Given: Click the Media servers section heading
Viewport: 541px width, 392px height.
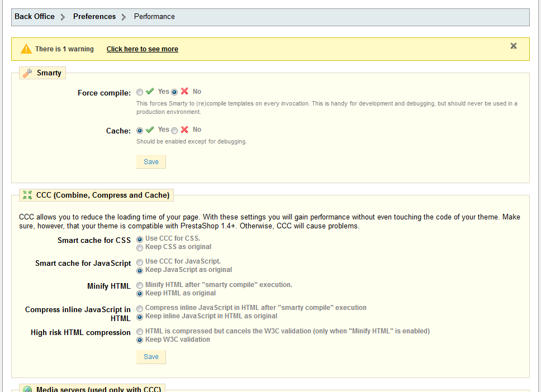Looking at the screenshot, I should [99, 389].
